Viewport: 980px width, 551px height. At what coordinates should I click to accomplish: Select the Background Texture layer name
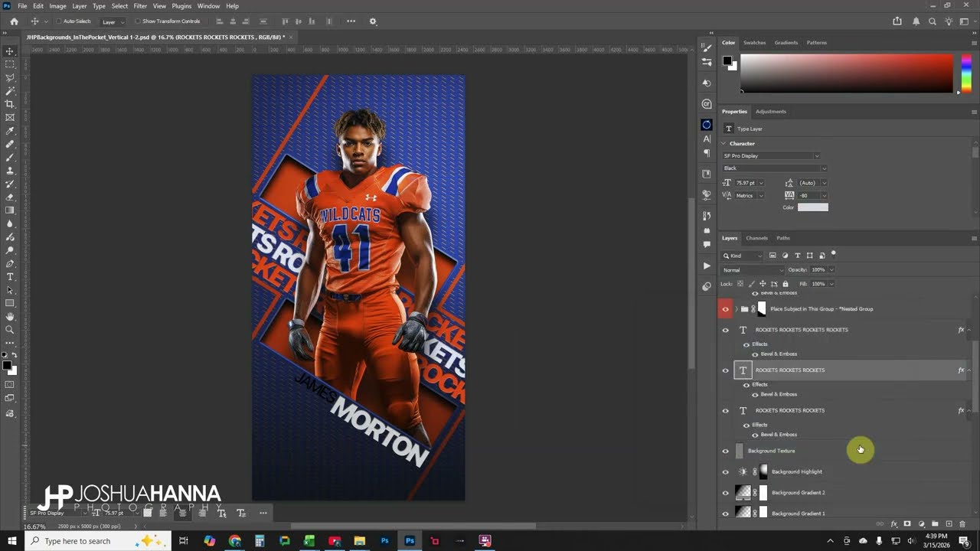[x=771, y=451]
